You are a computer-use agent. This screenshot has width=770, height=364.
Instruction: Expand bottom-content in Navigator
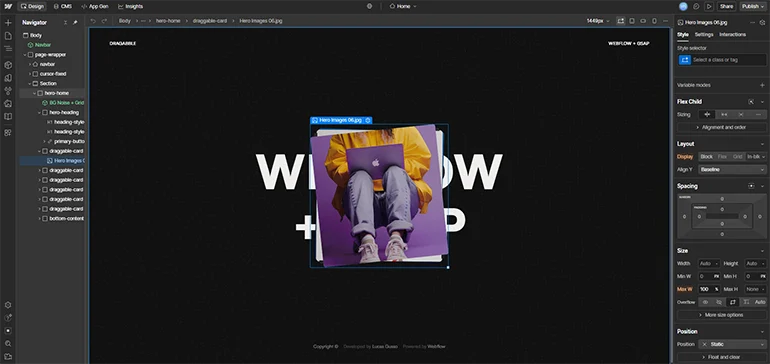pos(39,219)
